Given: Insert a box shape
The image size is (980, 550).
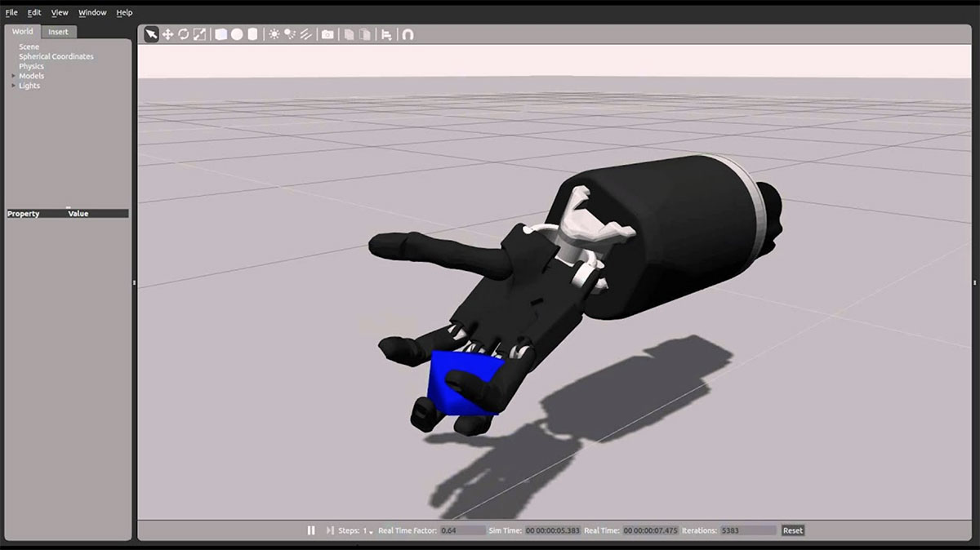Looking at the screenshot, I should click(x=221, y=34).
